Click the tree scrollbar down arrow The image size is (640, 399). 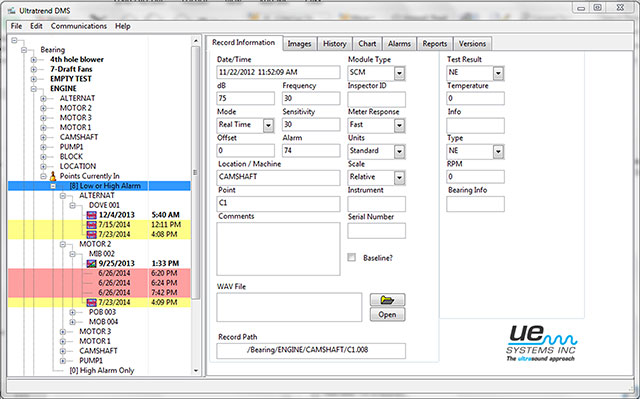(196, 370)
